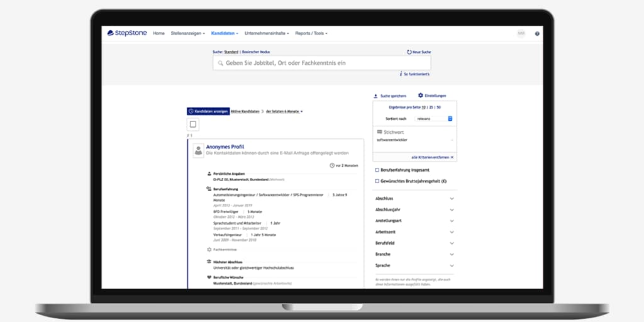This screenshot has width=644, height=322.
Task: Click the anonymous profile avatar placeholder
Action: click(x=198, y=151)
